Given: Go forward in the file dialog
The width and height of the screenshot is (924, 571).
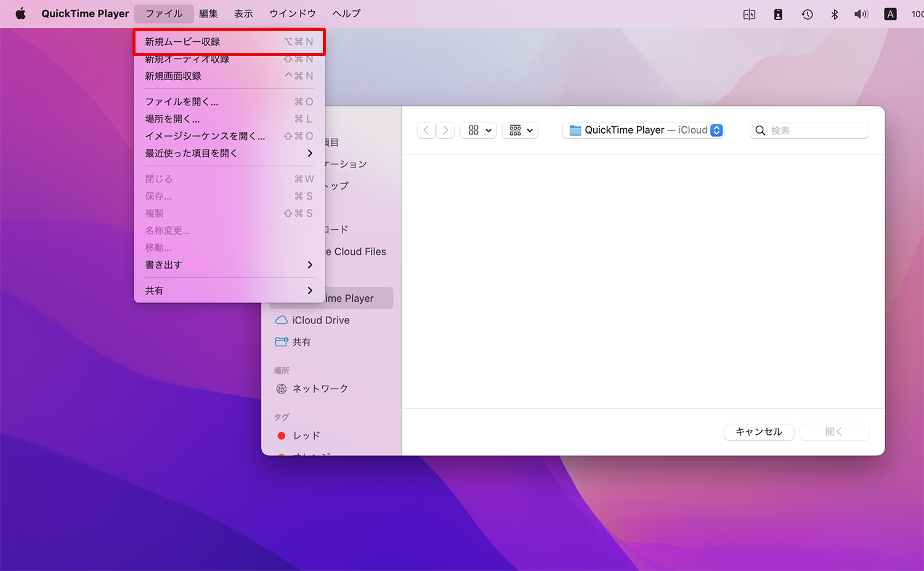Looking at the screenshot, I should [x=445, y=131].
